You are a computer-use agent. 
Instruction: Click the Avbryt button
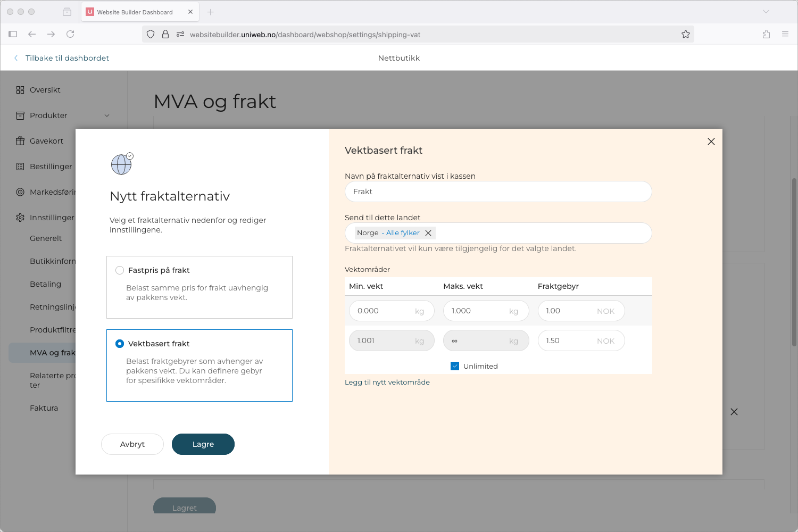click(x=132, y=444)
